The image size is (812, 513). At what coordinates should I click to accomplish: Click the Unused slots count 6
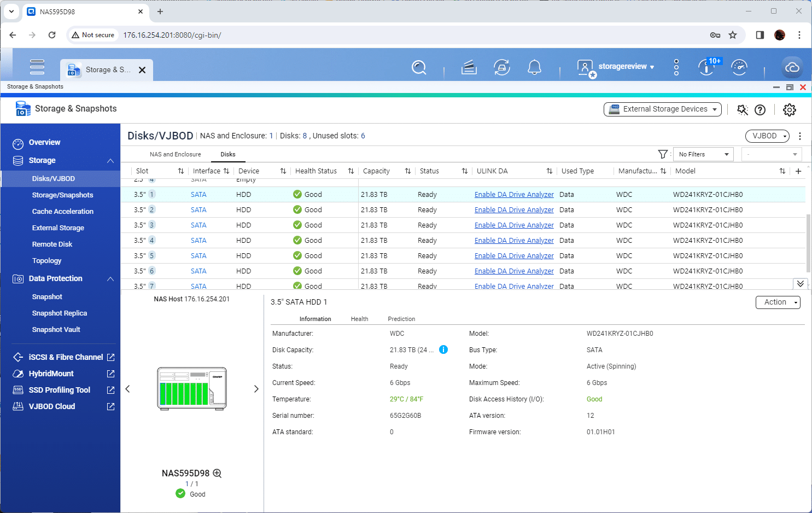[363, 136]
